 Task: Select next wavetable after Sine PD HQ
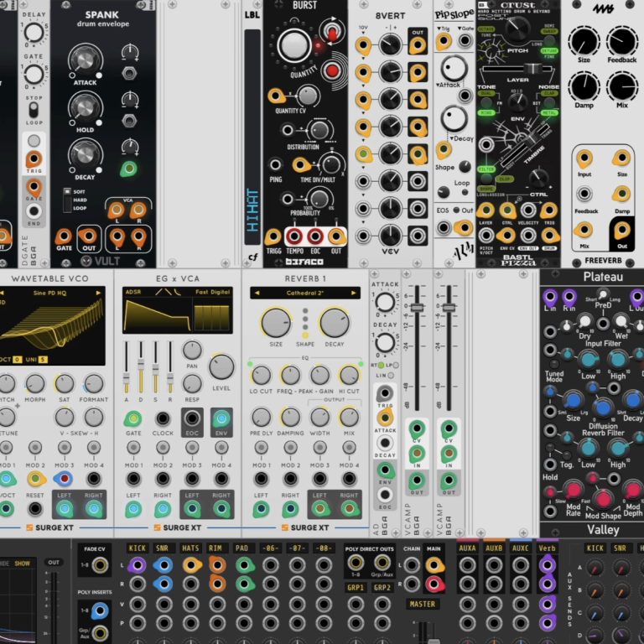[x=98, y=293]
